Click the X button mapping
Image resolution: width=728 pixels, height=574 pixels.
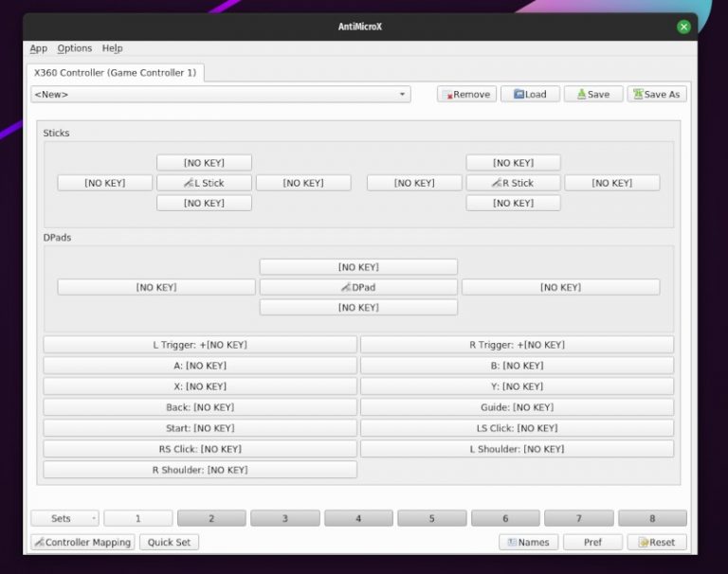[x=200, y=386]
